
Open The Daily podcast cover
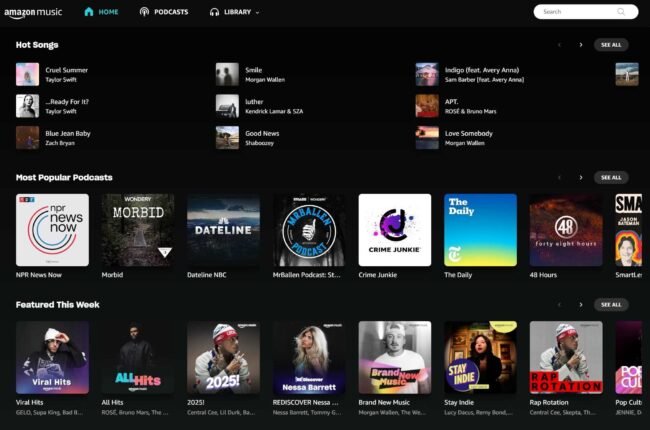(480, 230)
